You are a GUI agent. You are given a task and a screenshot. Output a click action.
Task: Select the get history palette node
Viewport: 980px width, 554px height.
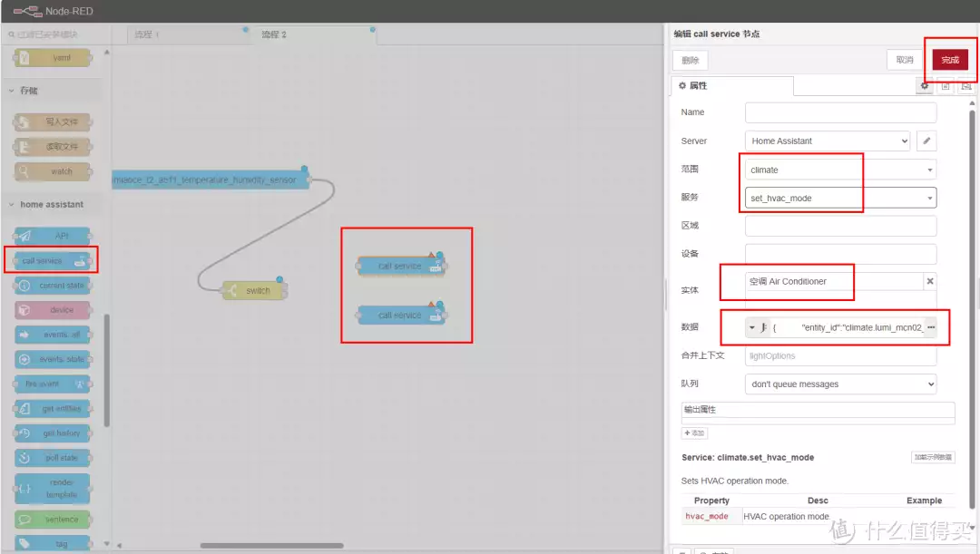(x=54, y=433)
